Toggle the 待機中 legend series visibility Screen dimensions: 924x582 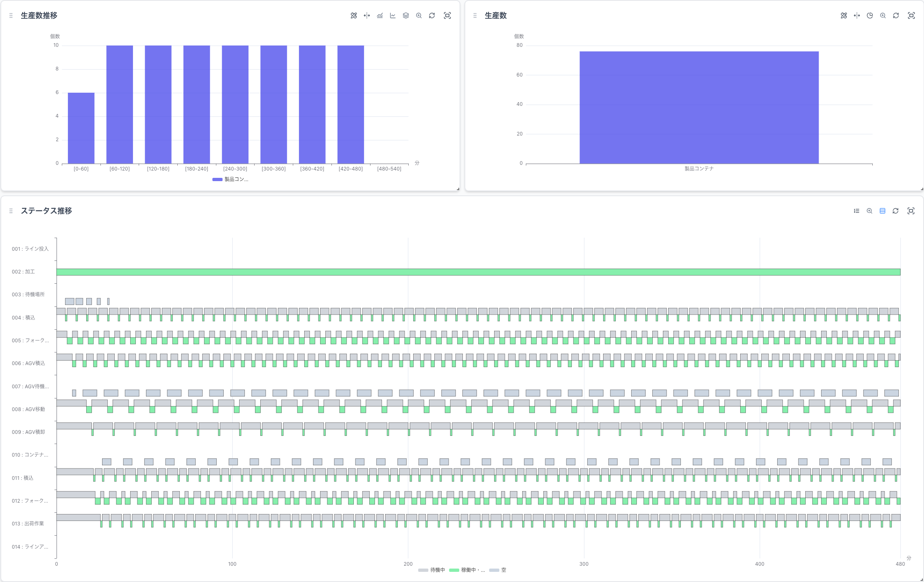431,570
